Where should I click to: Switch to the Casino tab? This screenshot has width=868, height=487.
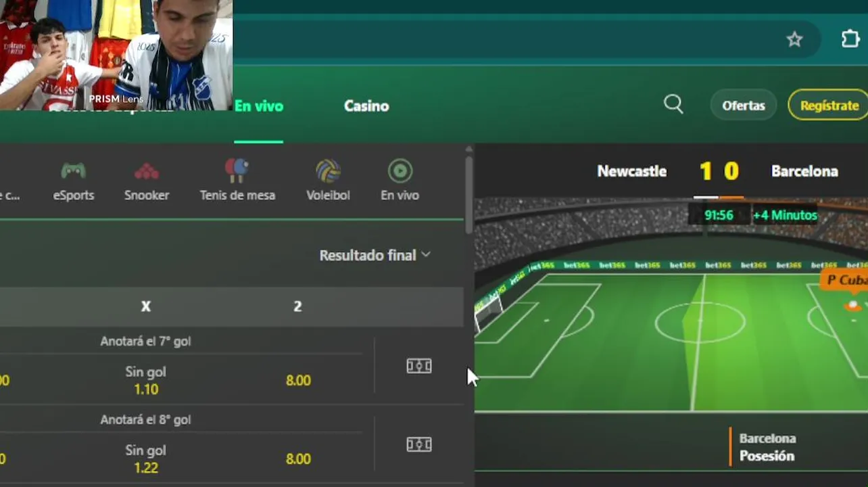coord(366,106)
